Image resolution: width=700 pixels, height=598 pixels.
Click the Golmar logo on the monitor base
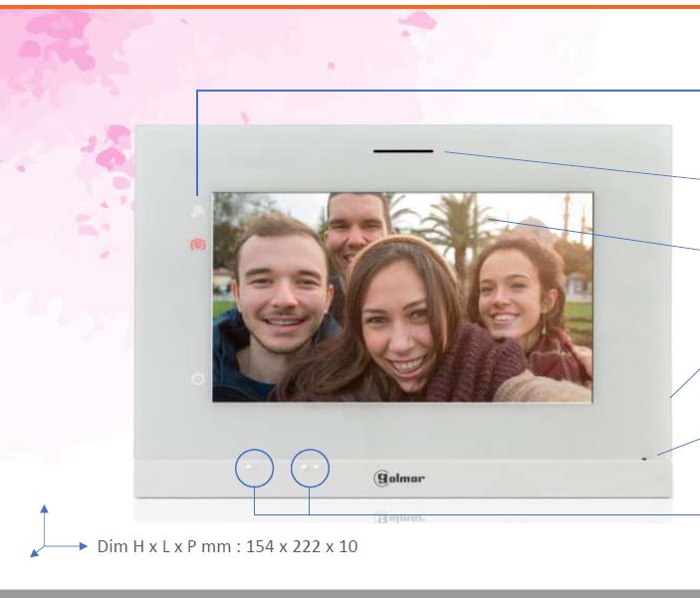tap(399, 478)
